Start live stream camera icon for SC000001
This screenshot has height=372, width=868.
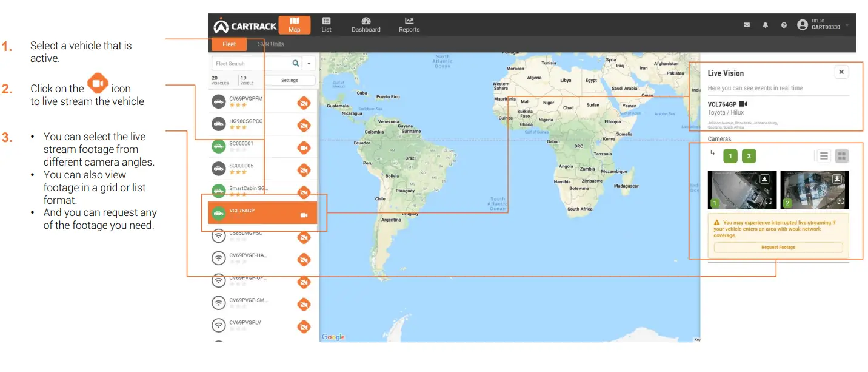pos(304,147)
